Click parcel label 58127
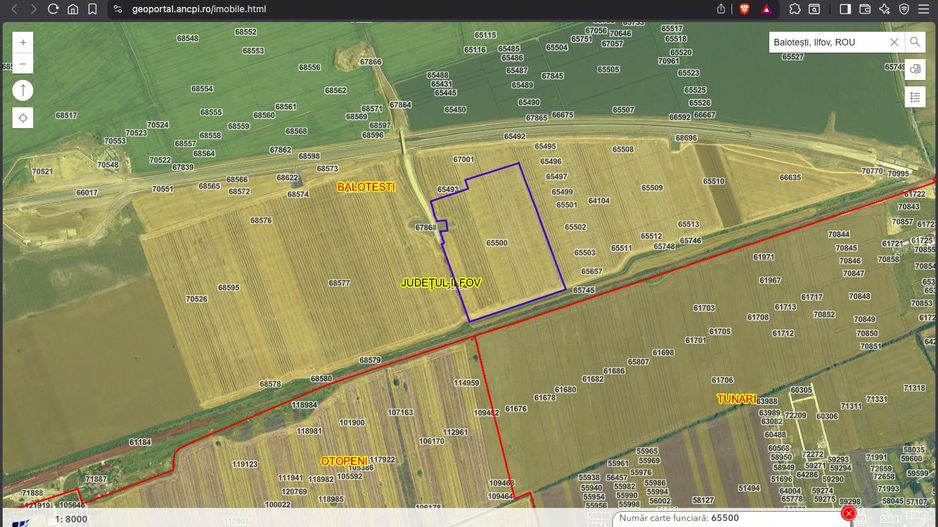 703,500
